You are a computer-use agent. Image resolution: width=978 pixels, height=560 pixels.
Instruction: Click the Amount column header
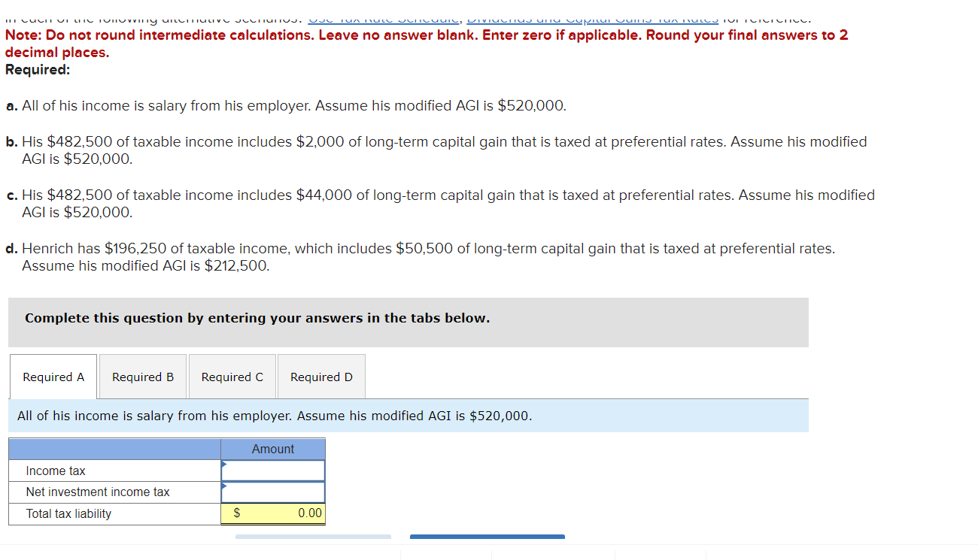273,449
